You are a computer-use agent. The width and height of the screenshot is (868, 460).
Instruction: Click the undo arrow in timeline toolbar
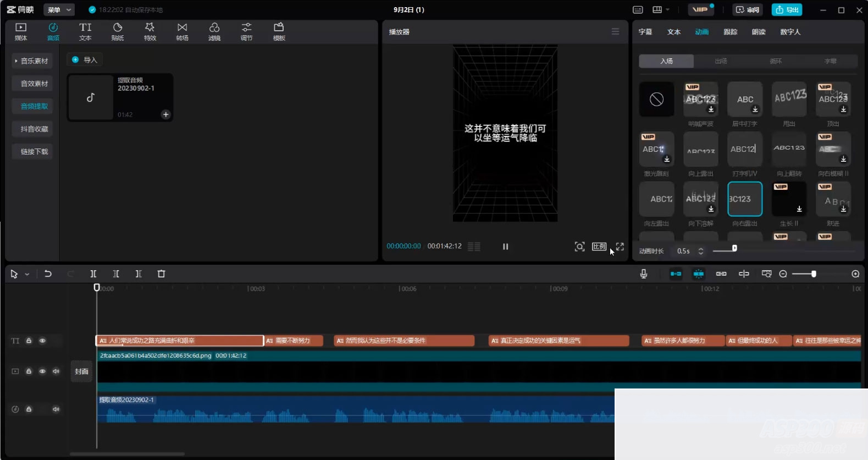point(48,274)
